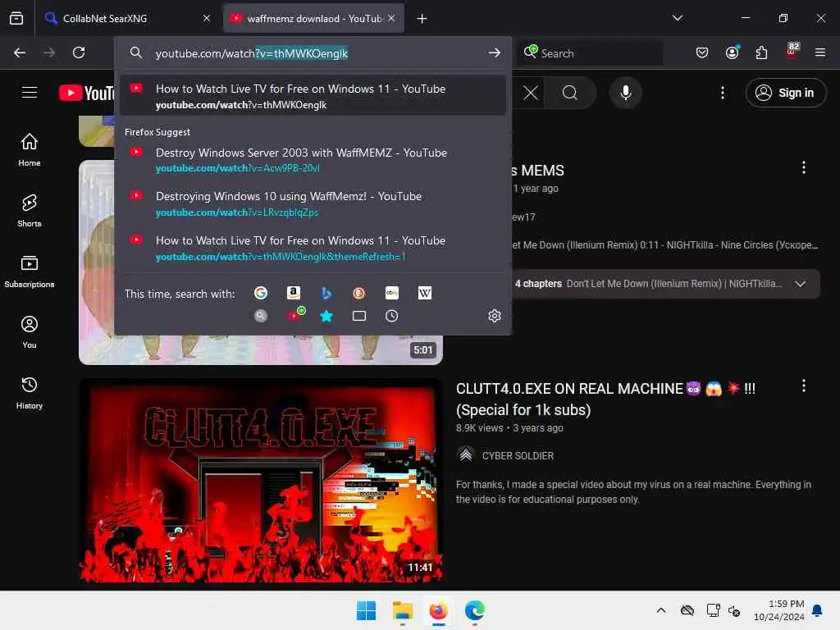Viewport: 840px width, 630px height.
Task: Expand the 4 chapters section
Action: (800, 283)
